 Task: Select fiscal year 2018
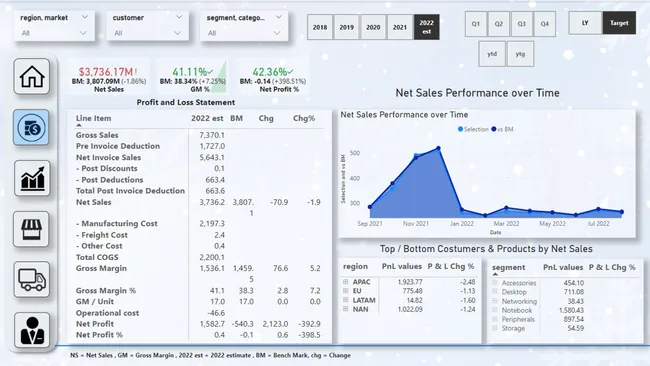[x=320, y=27]
